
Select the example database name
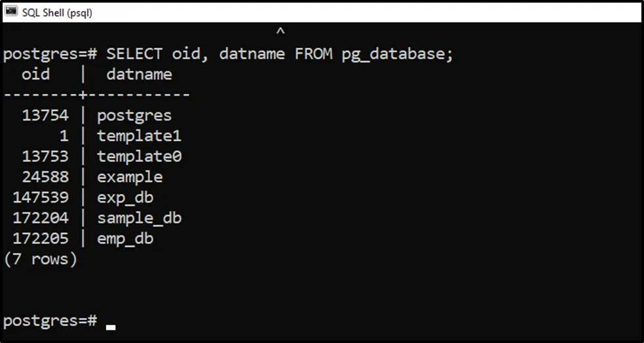130,177
